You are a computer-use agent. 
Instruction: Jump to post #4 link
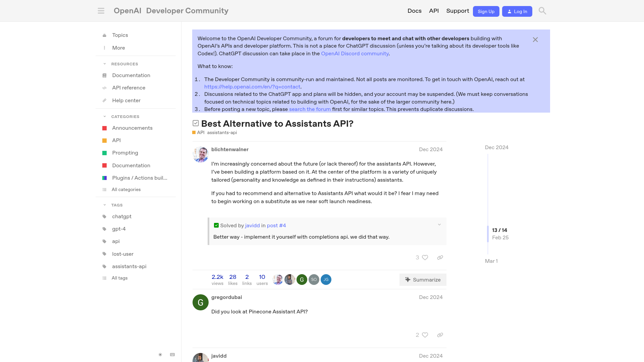tap(276, 226)
